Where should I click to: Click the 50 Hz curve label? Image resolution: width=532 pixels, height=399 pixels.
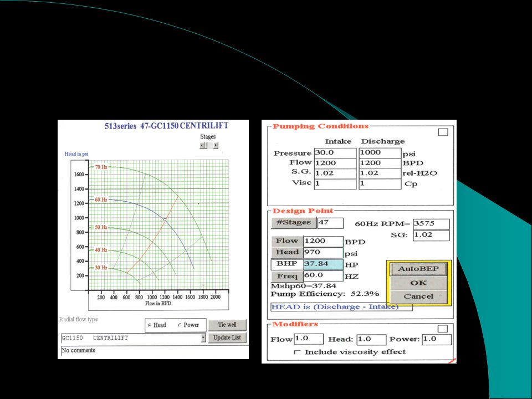[x=101, y=227]
